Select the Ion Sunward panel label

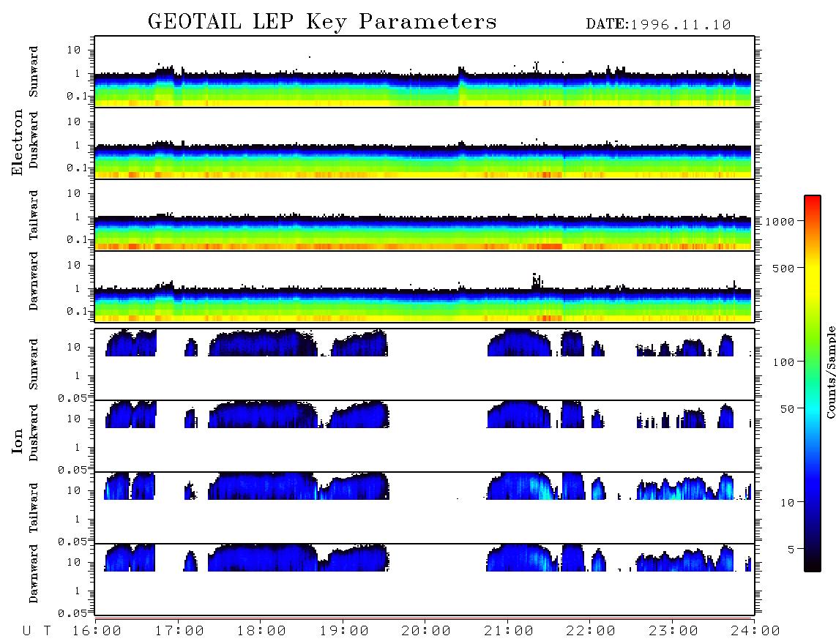[34, 364]
